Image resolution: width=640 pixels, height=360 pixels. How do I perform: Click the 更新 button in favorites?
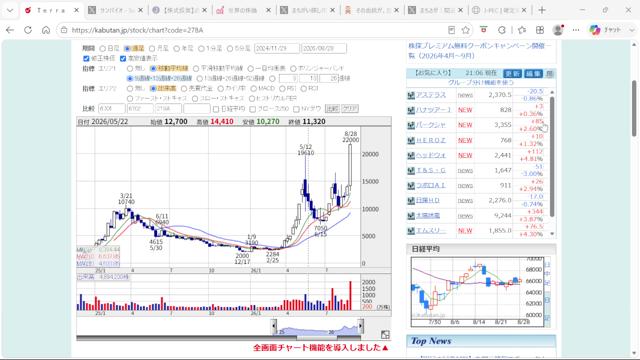tap(512, 73)
